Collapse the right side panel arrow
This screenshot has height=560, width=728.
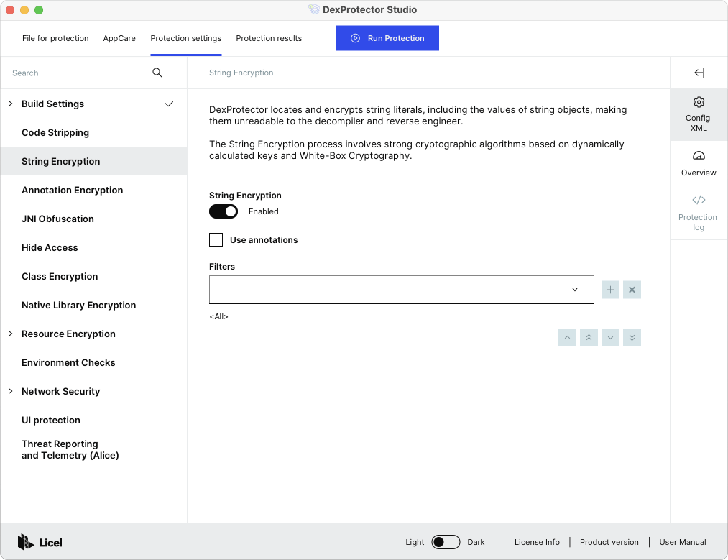(699, 73)
